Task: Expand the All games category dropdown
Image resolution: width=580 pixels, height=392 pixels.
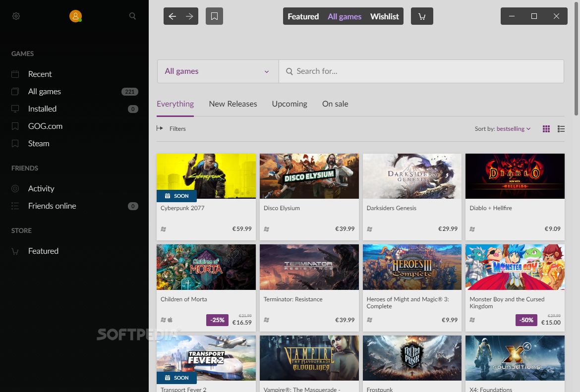Action: (x=218, y=71)
